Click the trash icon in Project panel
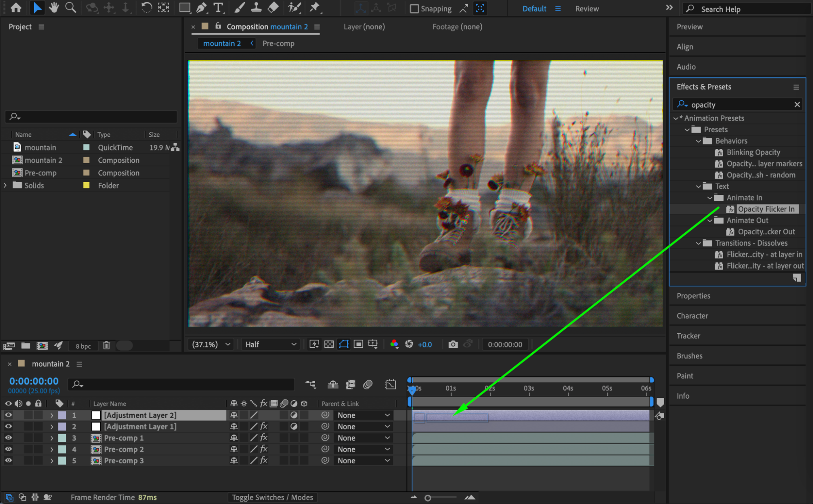The width and height of the screenshot is (813, 504). tap(107, 345)
